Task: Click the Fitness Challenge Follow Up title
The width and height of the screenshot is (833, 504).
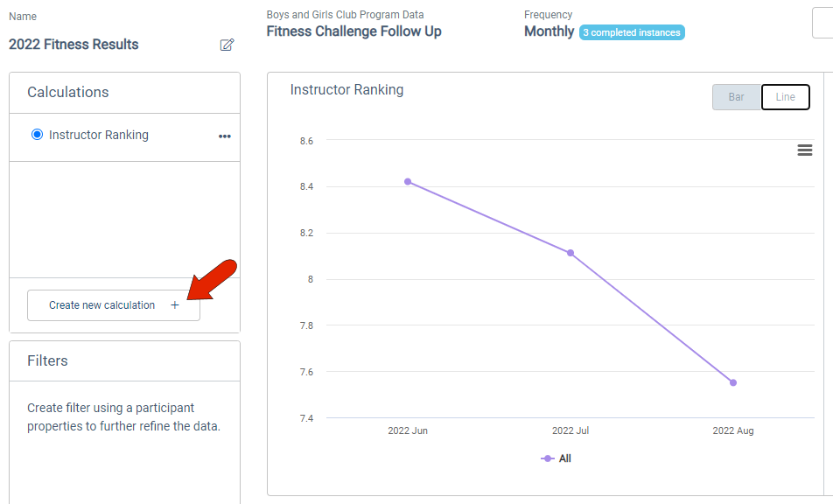Action: pyautogui.click(x=353, y=31)
